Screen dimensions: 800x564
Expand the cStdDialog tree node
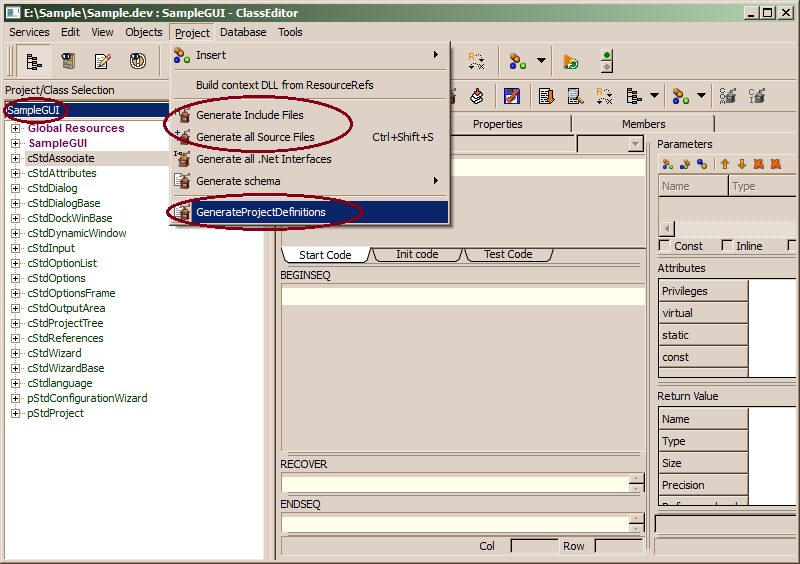(16, 188)
